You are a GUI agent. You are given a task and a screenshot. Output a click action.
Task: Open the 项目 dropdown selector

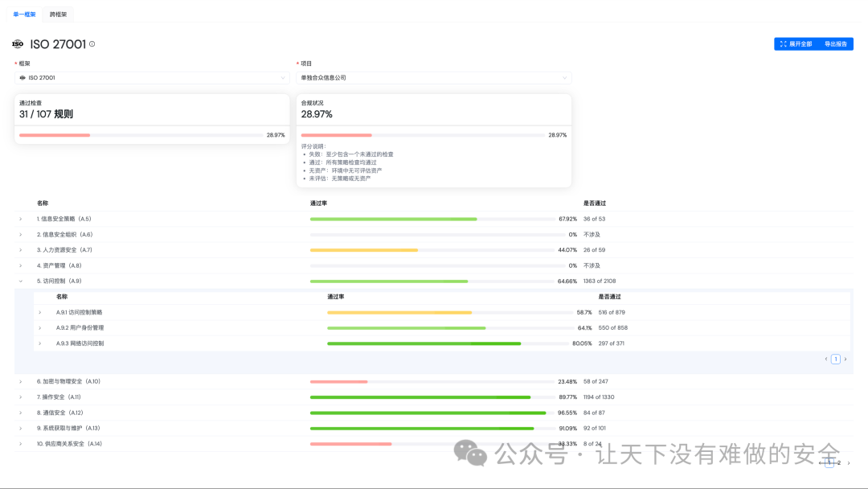pos(434,78)
